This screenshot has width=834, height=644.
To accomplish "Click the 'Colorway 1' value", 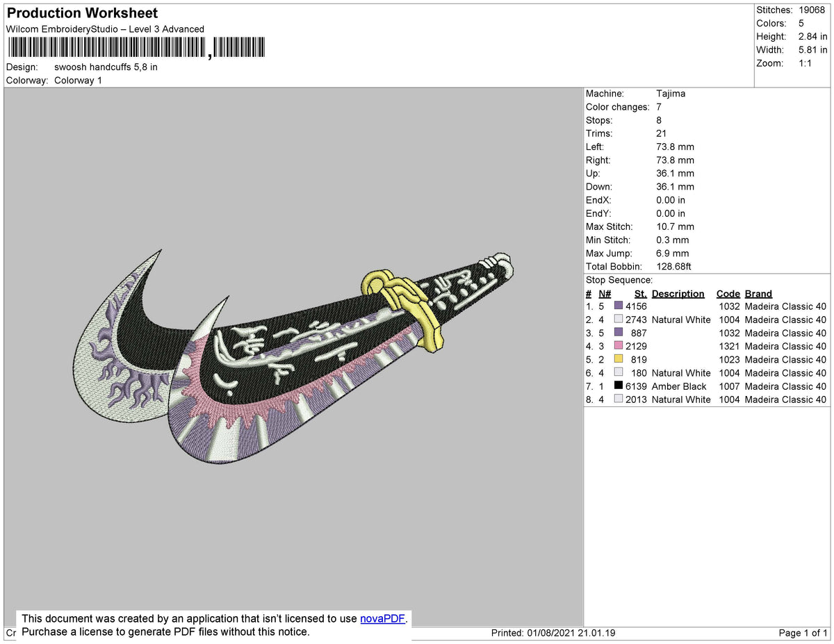I will point(78,81).
